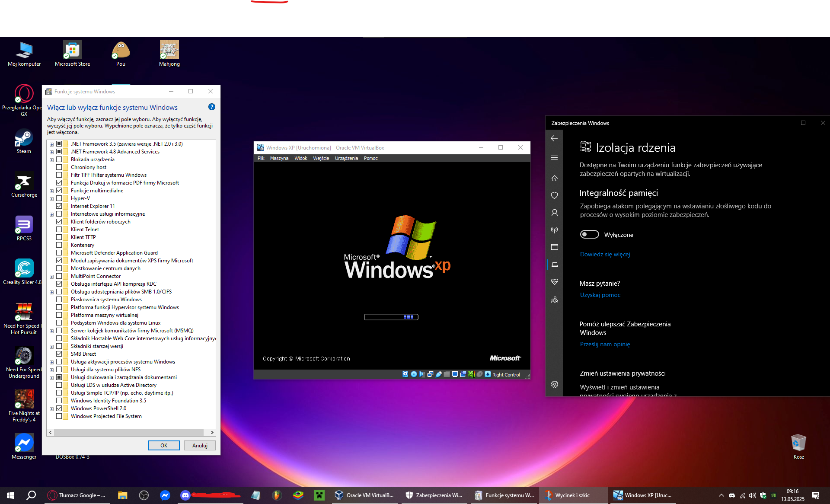Open Firewall & network protection icon
This screenshot has width=830, height=504.
point(555,230)
